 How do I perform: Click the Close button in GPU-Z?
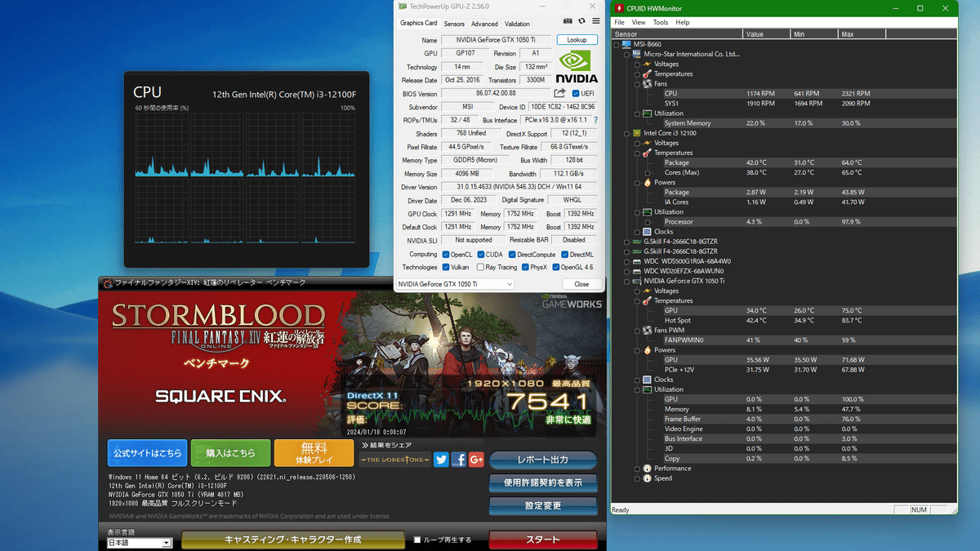click(581, 284)
